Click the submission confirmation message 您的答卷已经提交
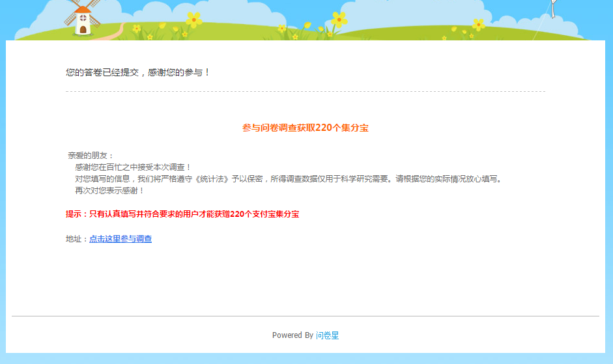 coord(138,72)
